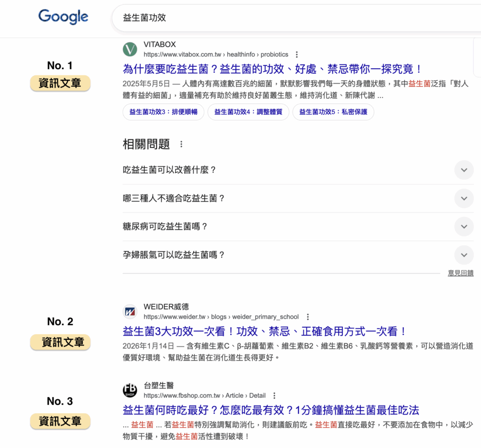Image resolution: width=481 pixels, height=448 pixels.
Task: Click the Google logo to return home
Action: pyautogui.click(x=63, y=17)
